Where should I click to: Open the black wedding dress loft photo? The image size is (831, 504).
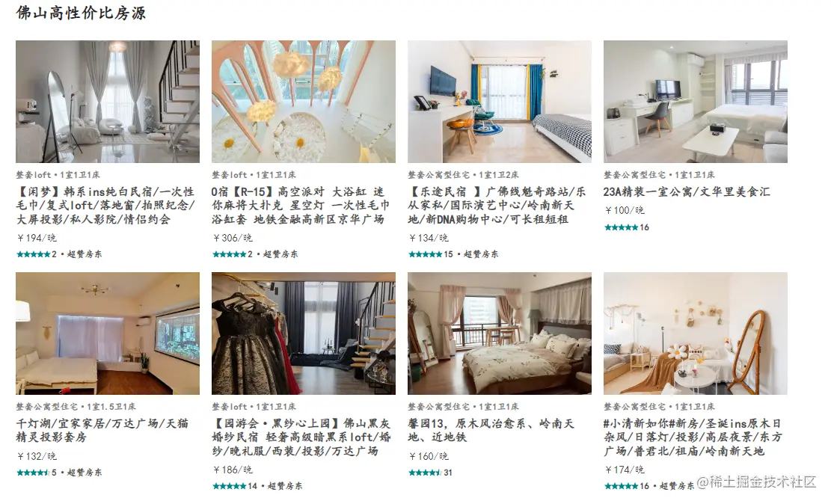click(x=304, y=334)
